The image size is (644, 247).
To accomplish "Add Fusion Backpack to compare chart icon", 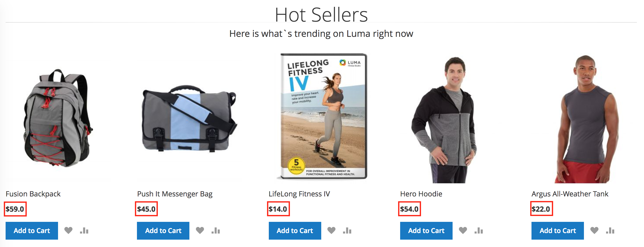I will [x=84, y=230].
